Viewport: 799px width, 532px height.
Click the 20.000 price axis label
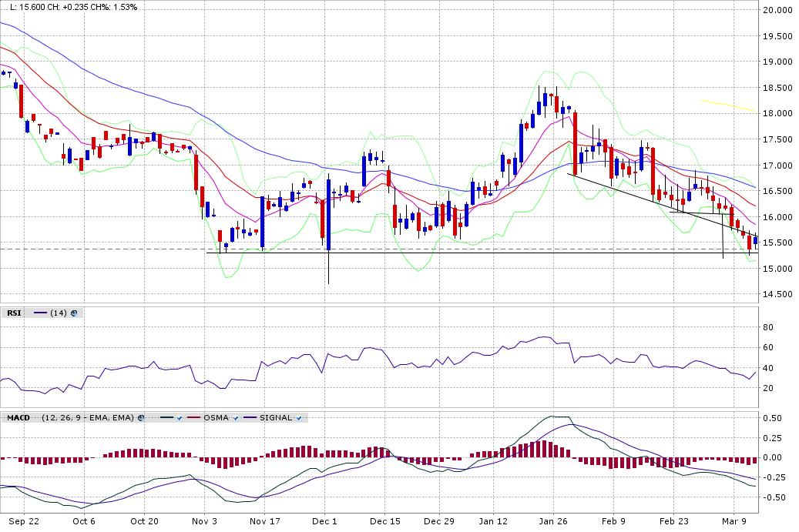point(778,10)
